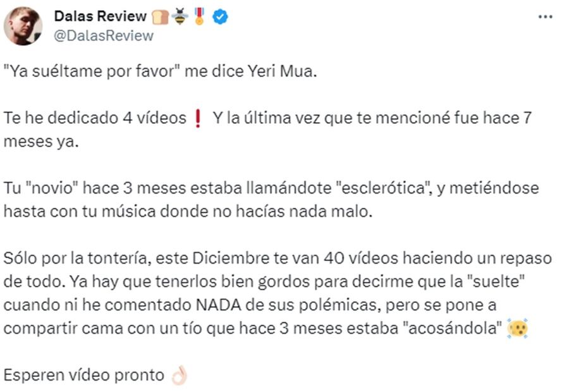Click the quoted word "acosándola"
The height and width of the screenshot is (392, 562).
(x=453, y=328)
